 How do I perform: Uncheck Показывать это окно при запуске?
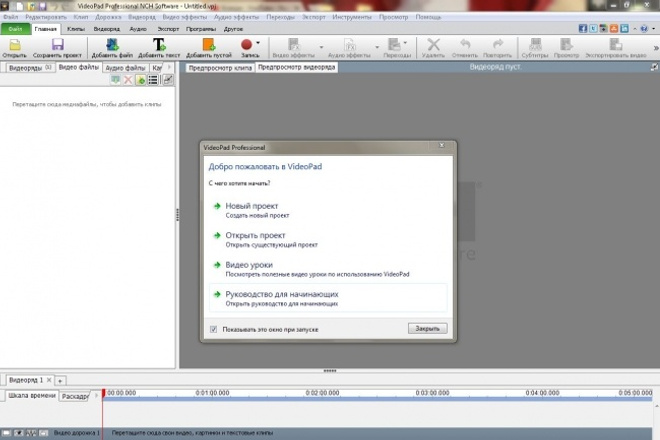(x=213, y=329)
